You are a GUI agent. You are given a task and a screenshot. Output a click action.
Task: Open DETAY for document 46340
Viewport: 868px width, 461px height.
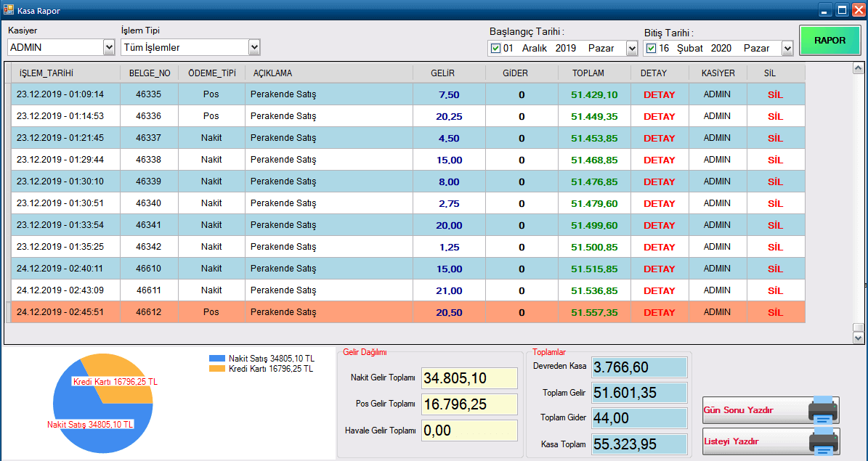(660, 203)
